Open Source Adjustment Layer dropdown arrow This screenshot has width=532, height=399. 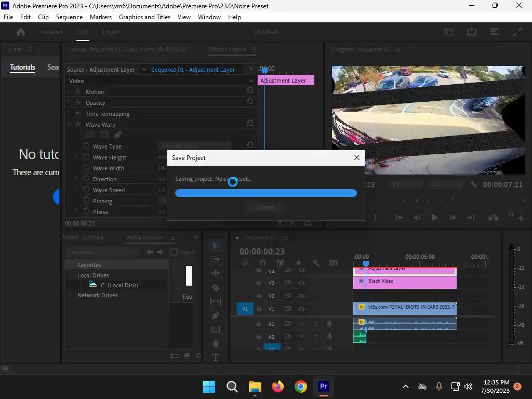pyautogui.click(x=144, y=70)
